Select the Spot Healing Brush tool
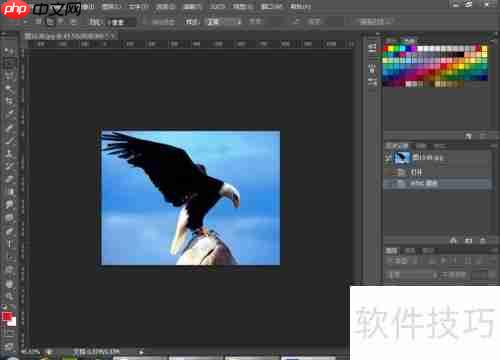This screenshot has width=500, height=360. (9, 128)
